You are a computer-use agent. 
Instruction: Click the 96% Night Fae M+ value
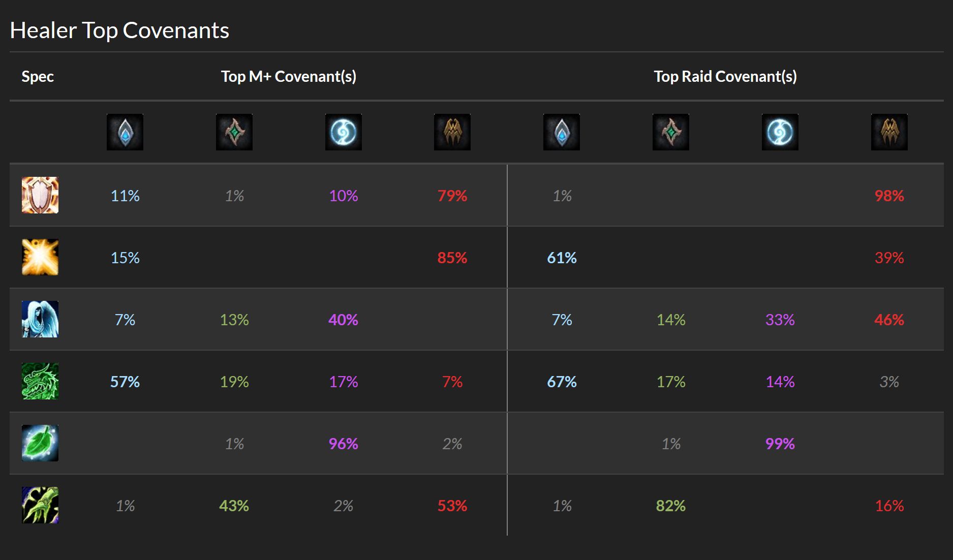coord(344,444)
